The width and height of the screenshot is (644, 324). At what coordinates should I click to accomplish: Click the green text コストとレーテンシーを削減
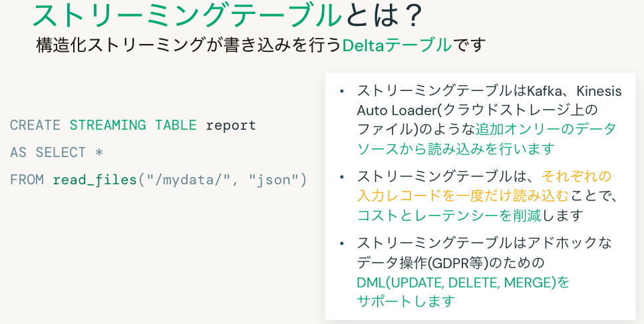point(449,215)
